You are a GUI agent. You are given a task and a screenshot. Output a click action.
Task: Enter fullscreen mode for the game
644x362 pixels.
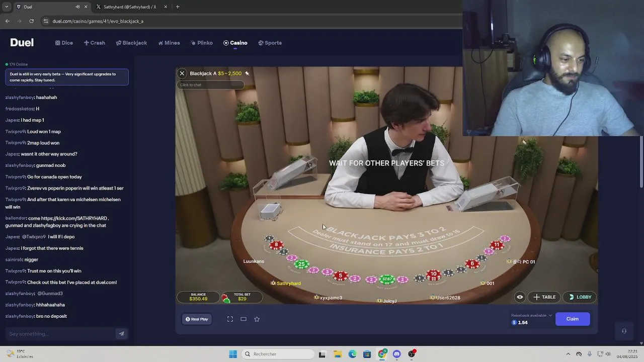(230, 319)
